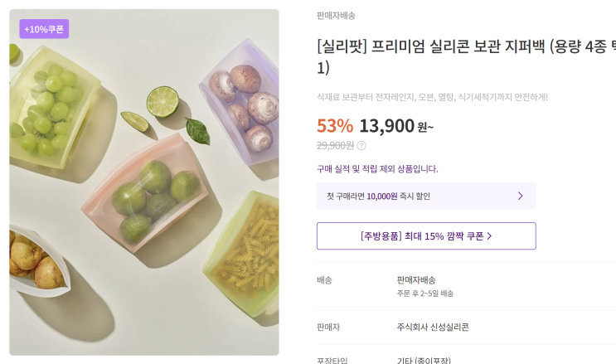Click the 판매자배송 value in the 배송 row
616x364 pixels.
click(416, 279)
